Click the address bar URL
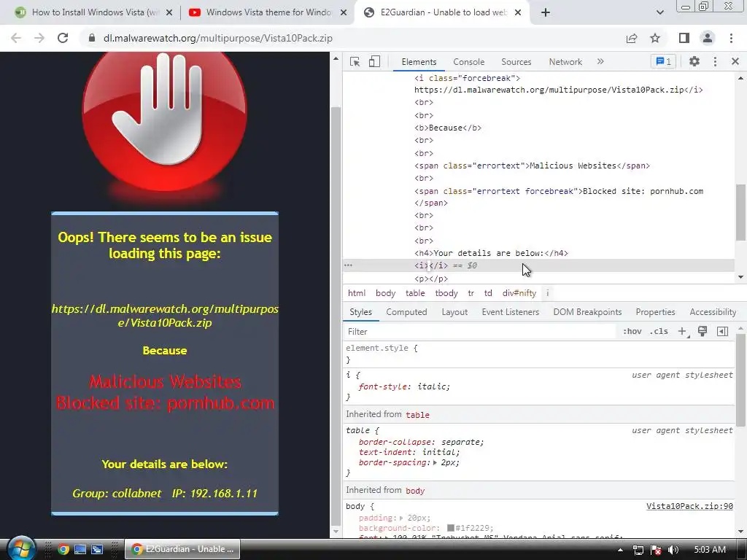This screenshot has width=747, height=560. coord(217,38)
